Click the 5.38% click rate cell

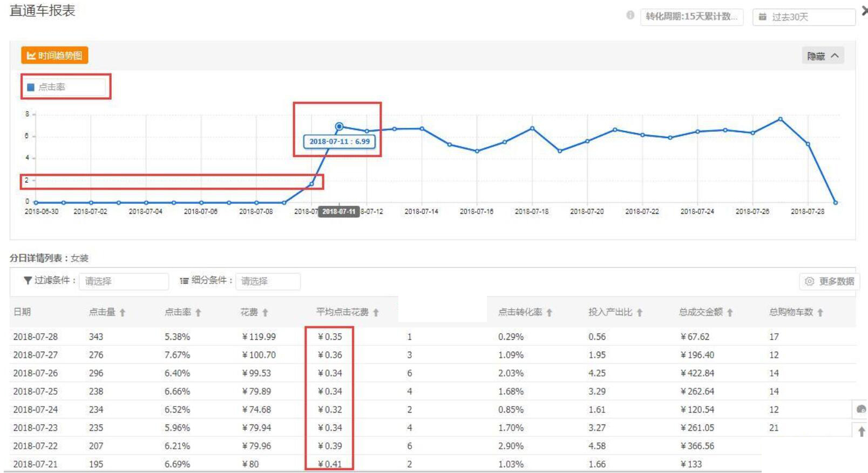click(x=178, y=337)
